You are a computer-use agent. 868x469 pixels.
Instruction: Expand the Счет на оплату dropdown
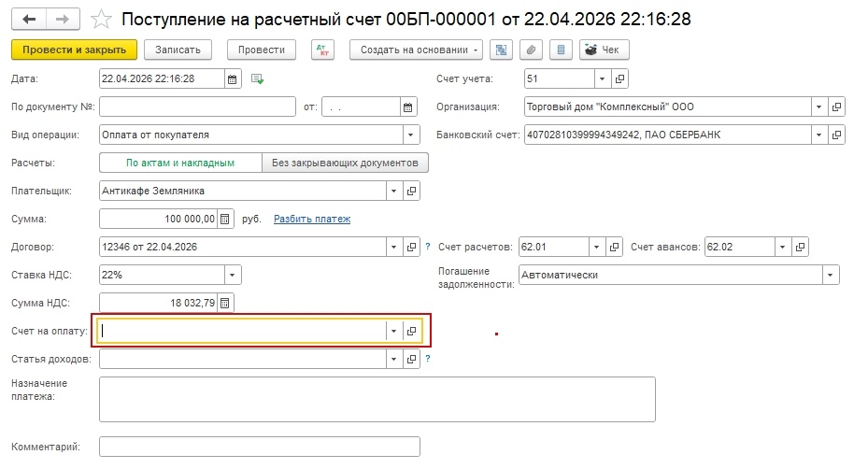tap(393, 331)
